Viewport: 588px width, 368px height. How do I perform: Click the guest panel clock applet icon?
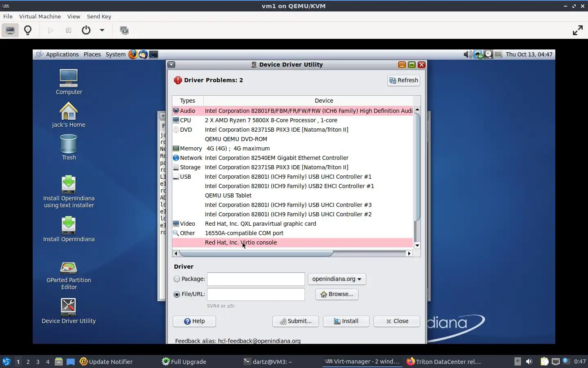pyautogui.click(x=488, y=54)
